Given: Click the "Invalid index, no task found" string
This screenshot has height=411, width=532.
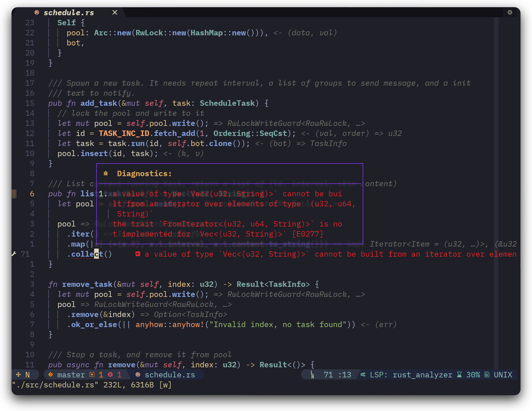Looking at the screenshot, I should pos(278,324).
